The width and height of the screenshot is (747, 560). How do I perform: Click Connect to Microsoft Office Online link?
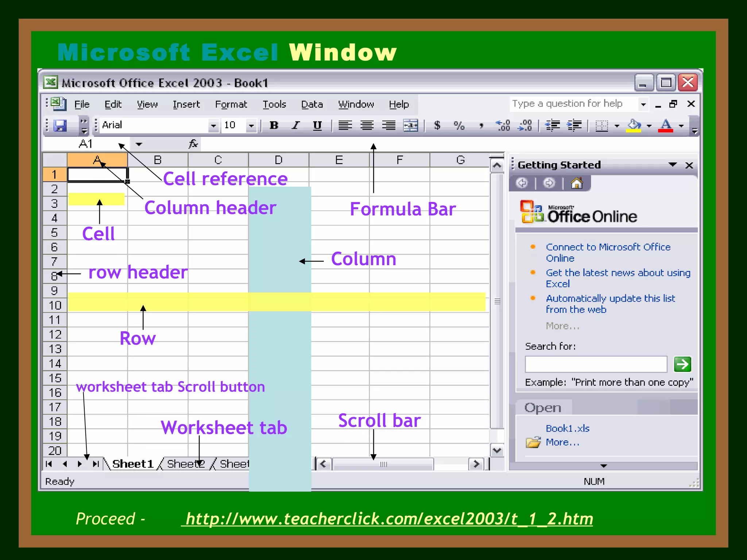(608, 253)
